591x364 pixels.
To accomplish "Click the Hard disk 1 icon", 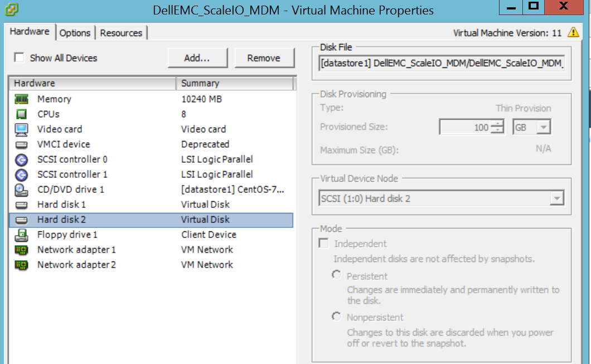I will (22, 205).
